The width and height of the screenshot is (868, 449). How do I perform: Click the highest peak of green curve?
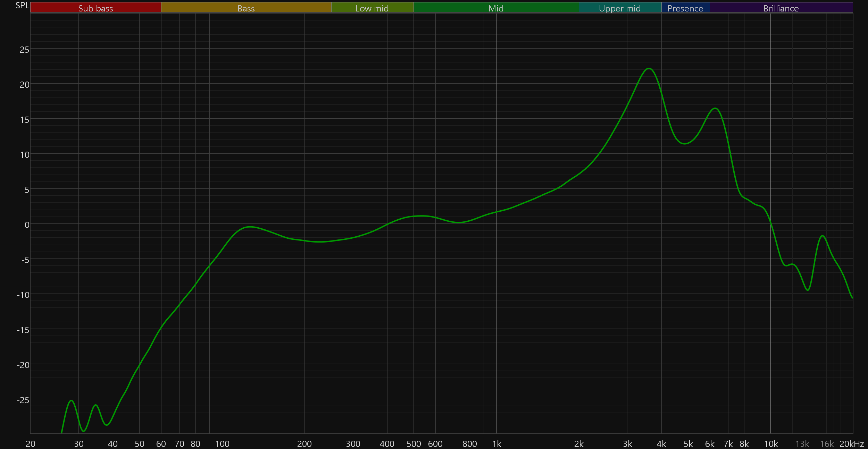(x=649, y=69)
